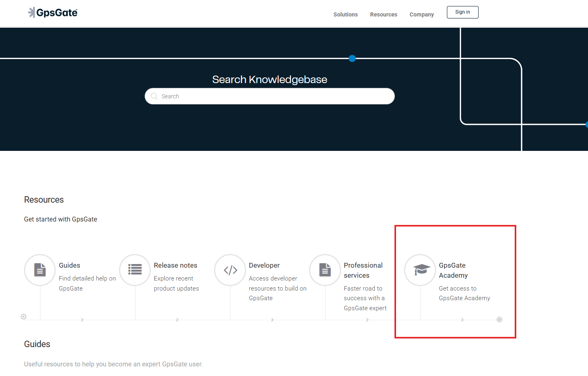Open the Professional services link
This screenshot has width=588, height=376.
[x=363, y=270]
